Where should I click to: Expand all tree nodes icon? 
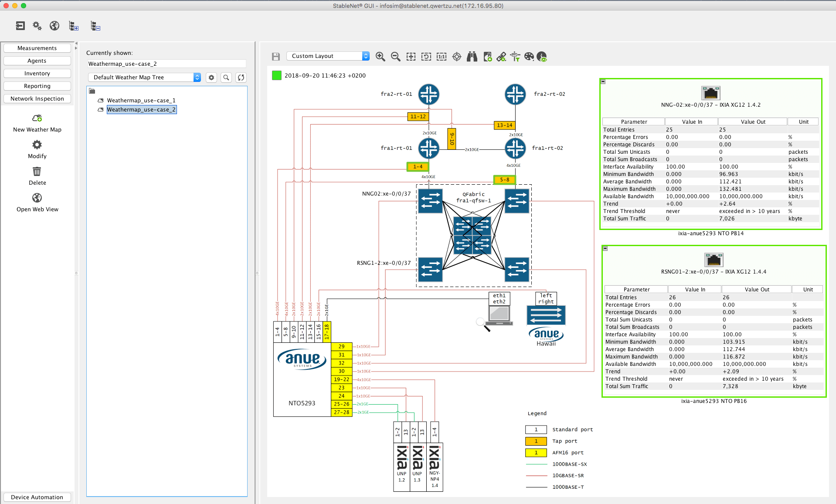(x=74, y=26)
